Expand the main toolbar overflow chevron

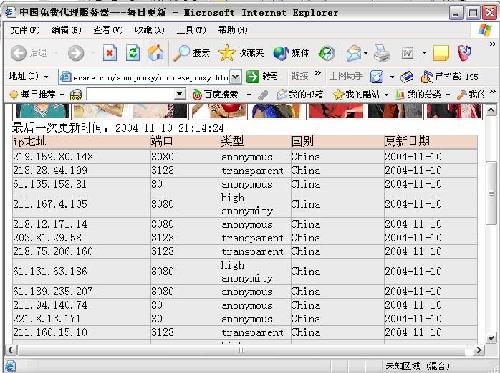pyautogui.click(x=492, y=44)
